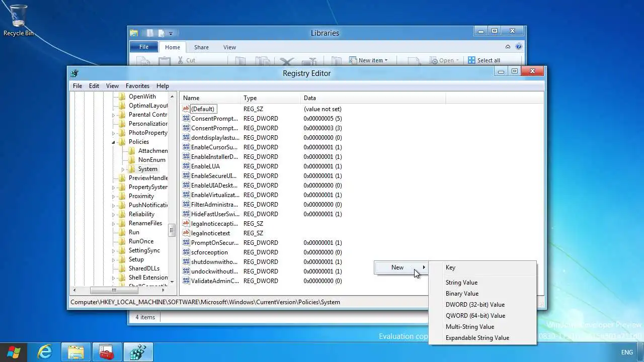
Task: Expand the Reliability tree node
Action: pos(114,215)
